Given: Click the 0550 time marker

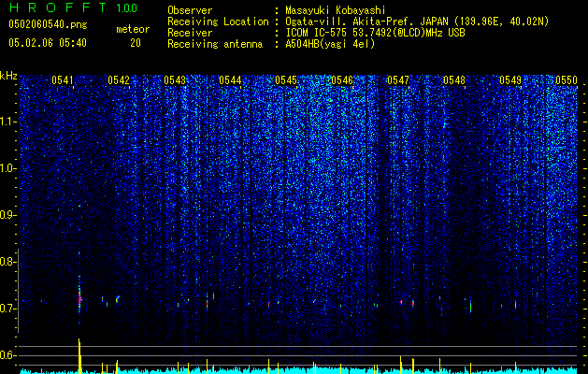Looking at the screenshot, I should 566,80.
